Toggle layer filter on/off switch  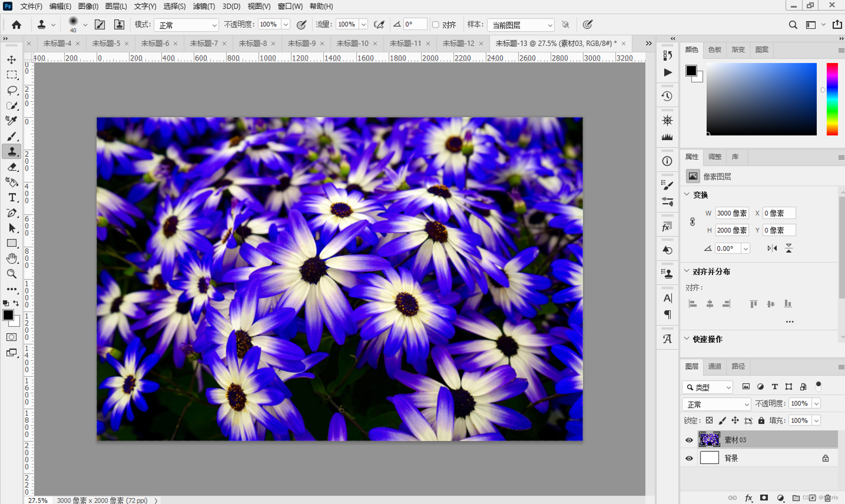tap(819, 386)
